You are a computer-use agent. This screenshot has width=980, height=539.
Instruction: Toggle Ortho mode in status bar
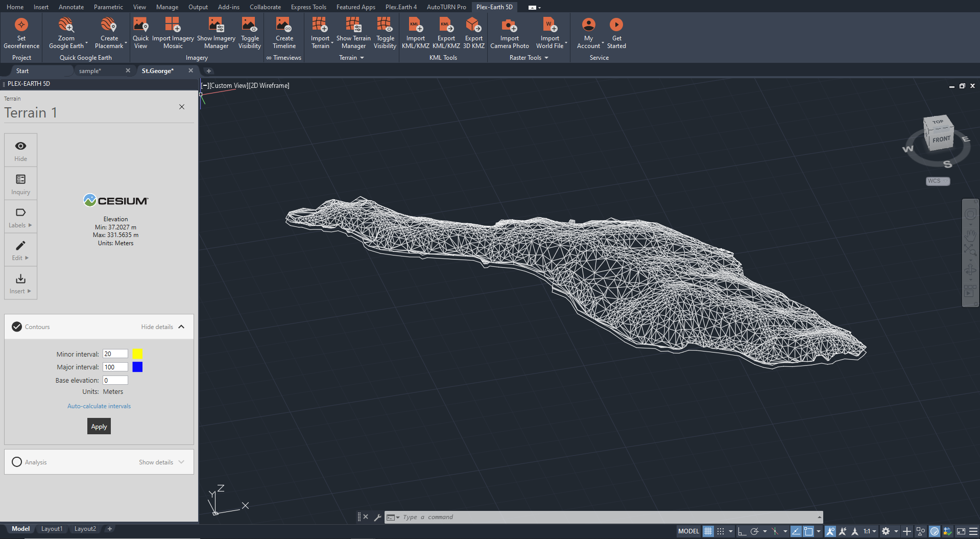coord(742,531)
